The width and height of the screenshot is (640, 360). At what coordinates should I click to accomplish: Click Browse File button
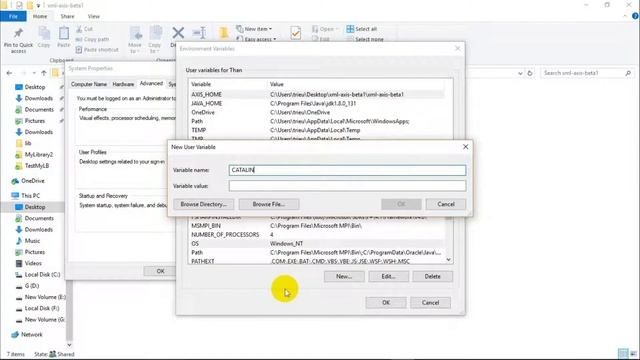click(x=269, y=204)
